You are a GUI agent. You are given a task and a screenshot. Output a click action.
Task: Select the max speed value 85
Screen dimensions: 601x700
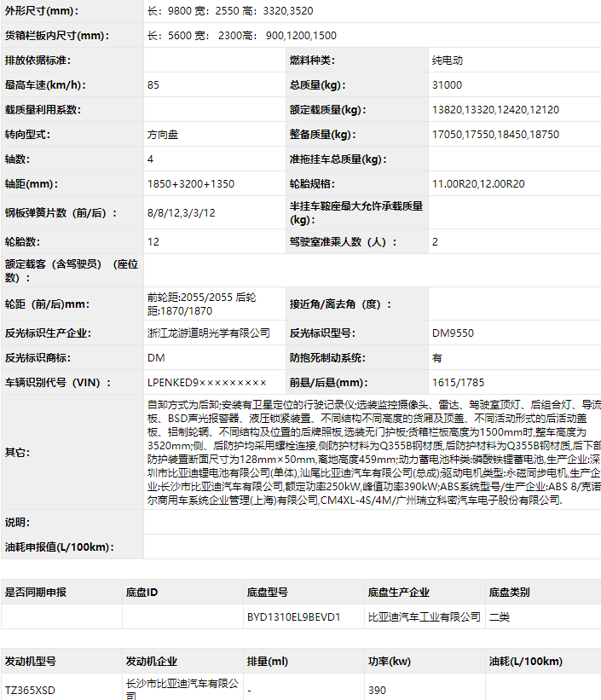pyautogui.click(x=153, y=86)
